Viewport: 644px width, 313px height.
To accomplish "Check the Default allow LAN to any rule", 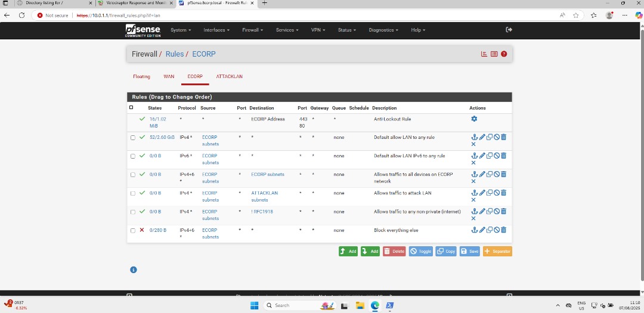I will click(x=132, y=138).
